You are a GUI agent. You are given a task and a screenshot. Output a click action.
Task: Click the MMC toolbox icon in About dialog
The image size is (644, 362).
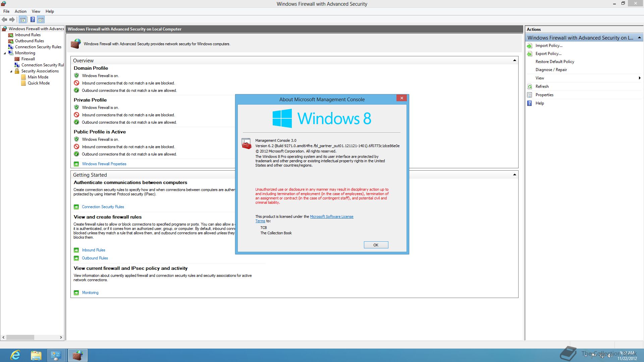tap(246, 143)
